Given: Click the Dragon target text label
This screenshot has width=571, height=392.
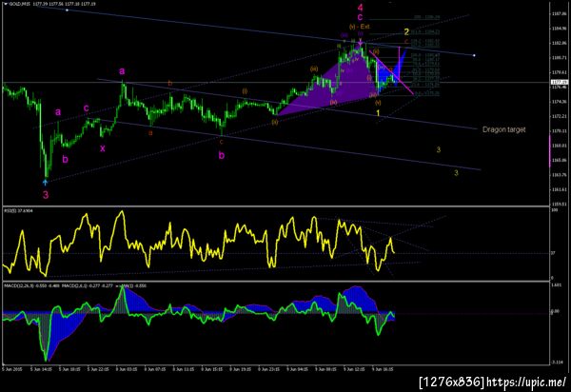Looking at the screenshot, I should point(504,129).
